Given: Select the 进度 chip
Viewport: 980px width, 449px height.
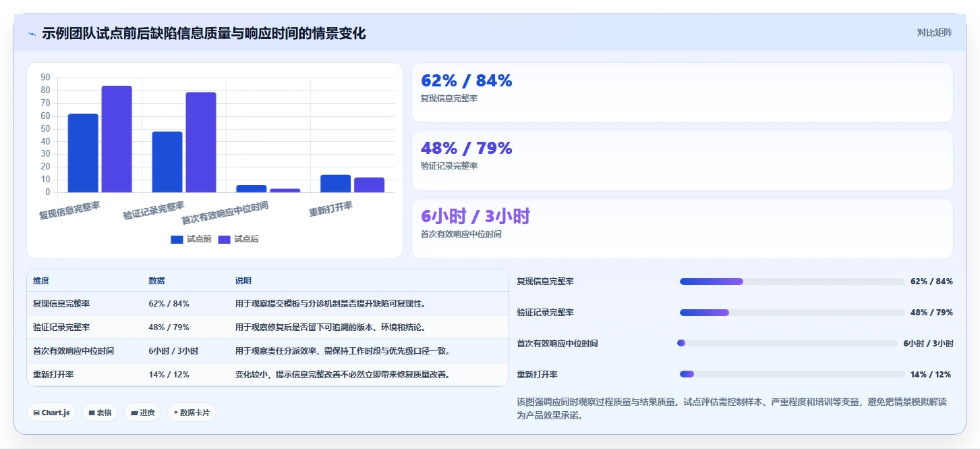Looking at the screenshot, I should point(142,413).
